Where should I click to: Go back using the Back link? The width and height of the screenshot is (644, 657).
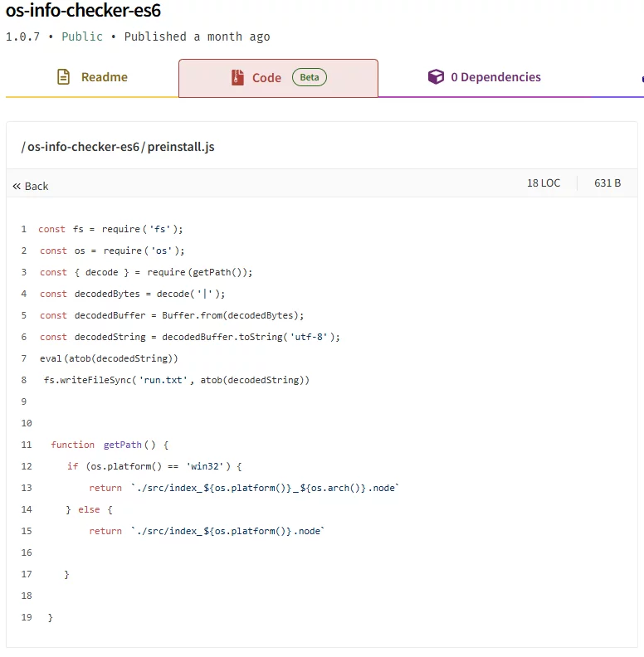(31, 187)
